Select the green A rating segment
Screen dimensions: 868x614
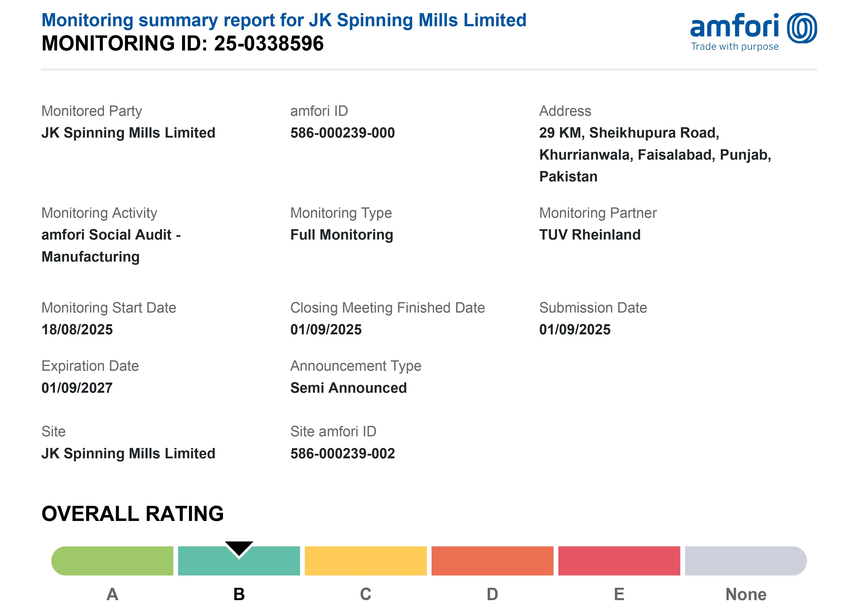[x=112, y=561]
